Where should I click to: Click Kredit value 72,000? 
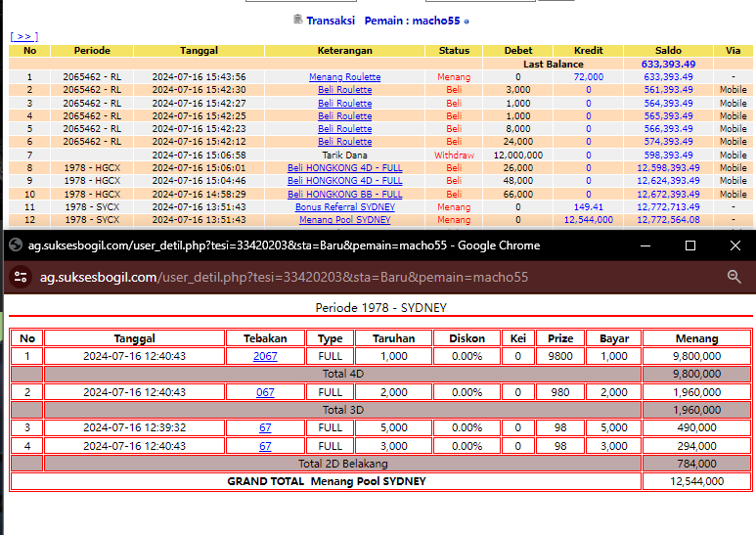point(588,77)
